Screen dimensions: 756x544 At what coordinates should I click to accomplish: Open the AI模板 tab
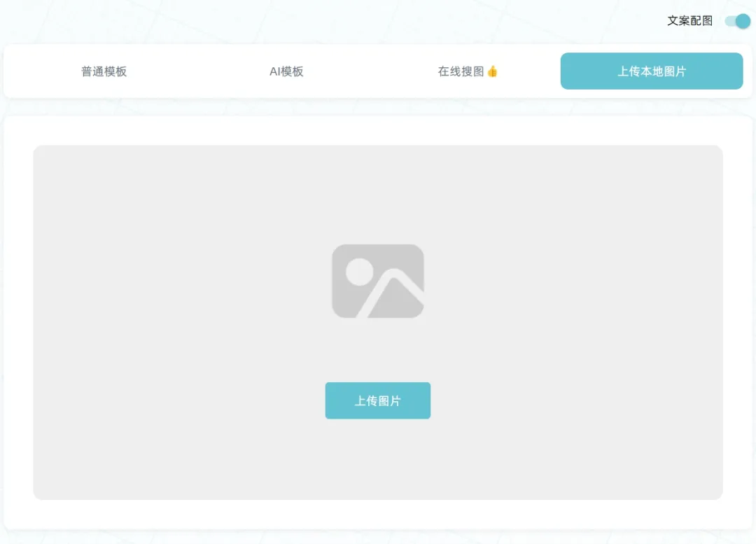(286, 71)
